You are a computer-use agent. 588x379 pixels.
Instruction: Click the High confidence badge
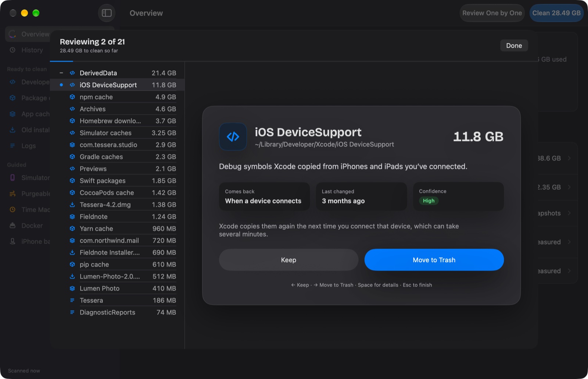click(x=429, y=201)
